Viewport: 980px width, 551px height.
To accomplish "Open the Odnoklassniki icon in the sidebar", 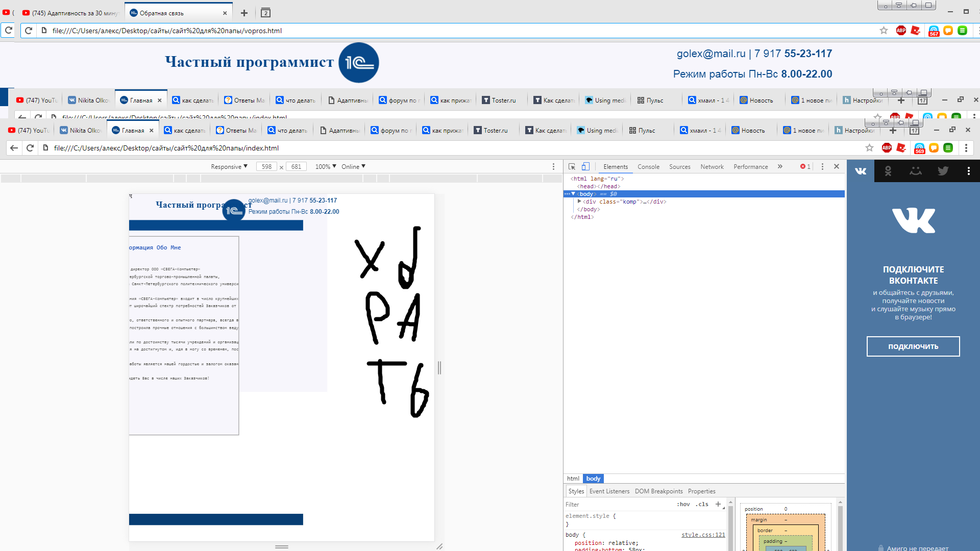I will click(888, 171).
